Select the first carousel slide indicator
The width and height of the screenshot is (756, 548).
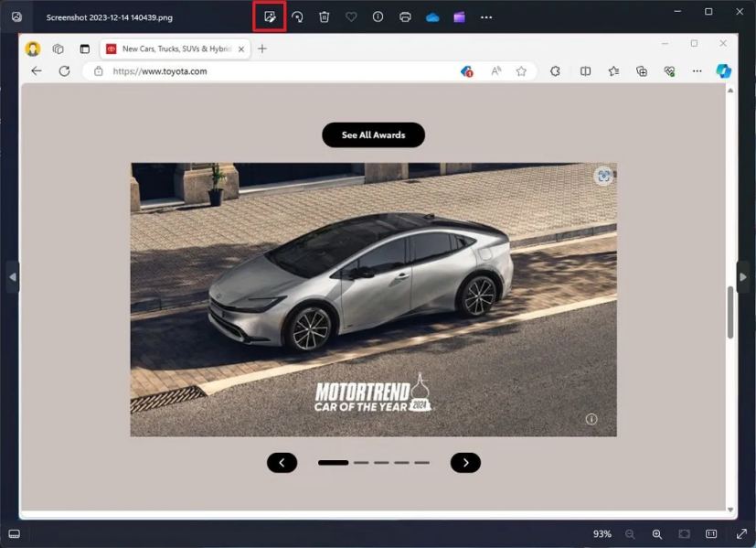333,463
